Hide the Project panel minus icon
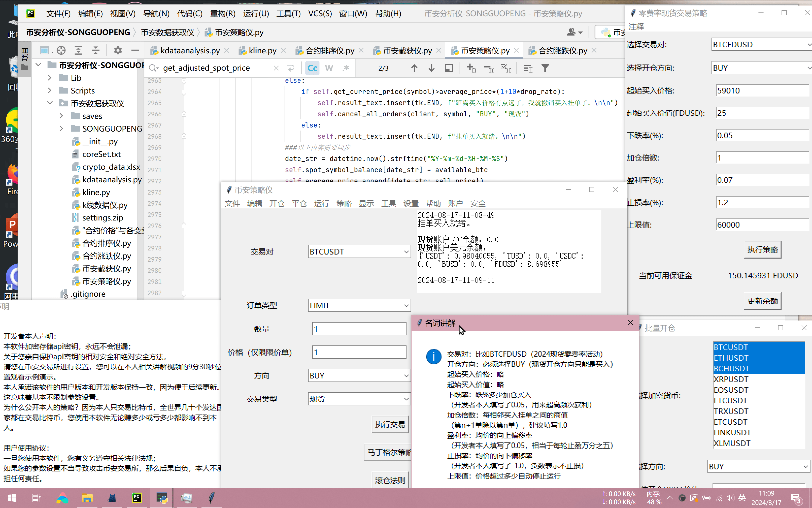The width and height of the screenshot is (812, 508). 135,50
